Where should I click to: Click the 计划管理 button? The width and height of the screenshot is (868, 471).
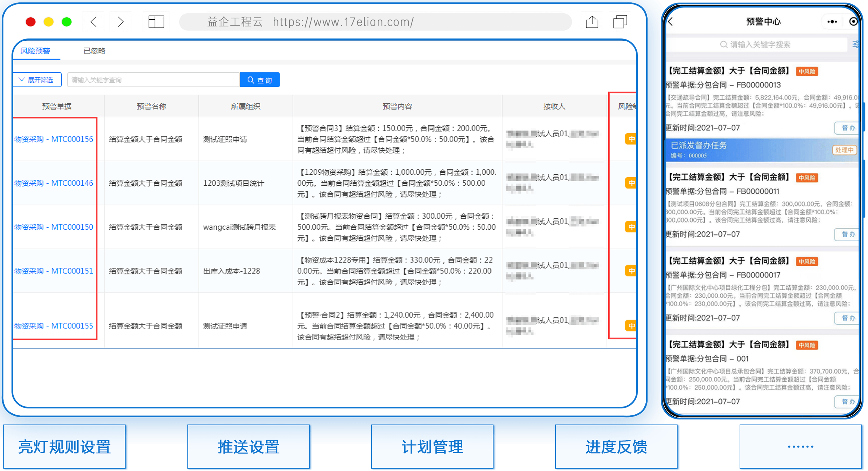(432, 446)
